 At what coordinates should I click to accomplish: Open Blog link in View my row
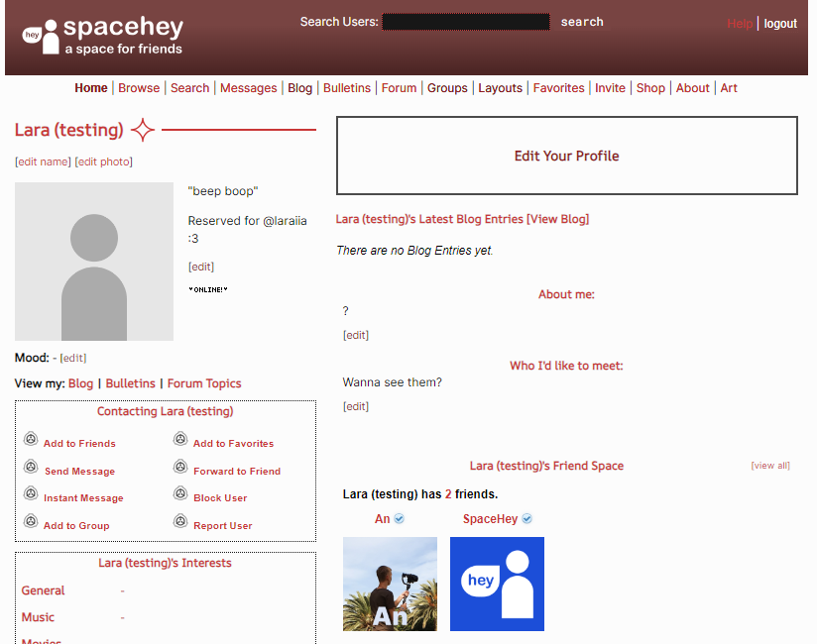pos(80,383)
